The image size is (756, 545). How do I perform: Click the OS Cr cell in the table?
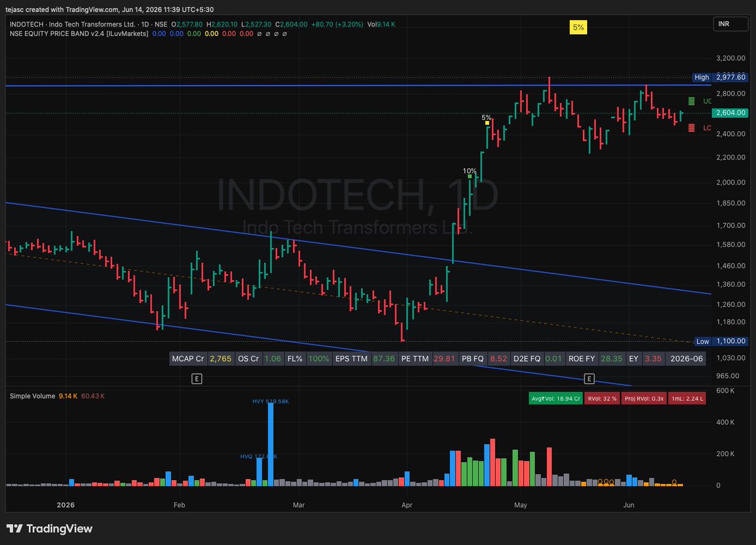coord(248,359)
